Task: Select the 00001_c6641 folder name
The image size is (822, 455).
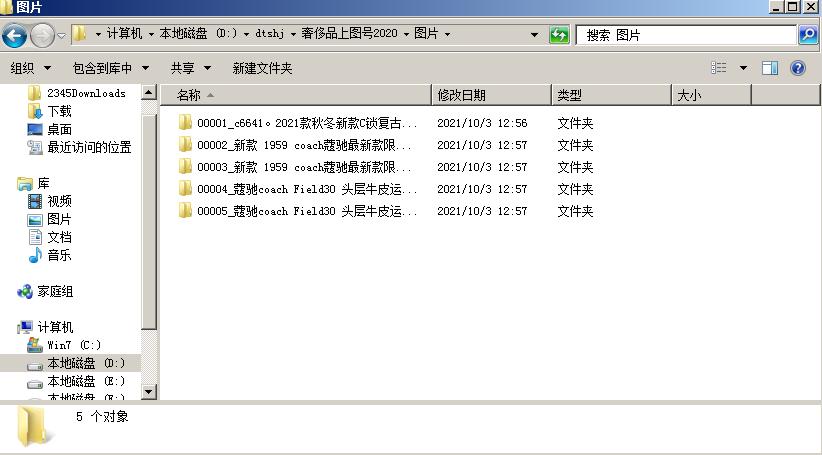Action: pos(307,123)
